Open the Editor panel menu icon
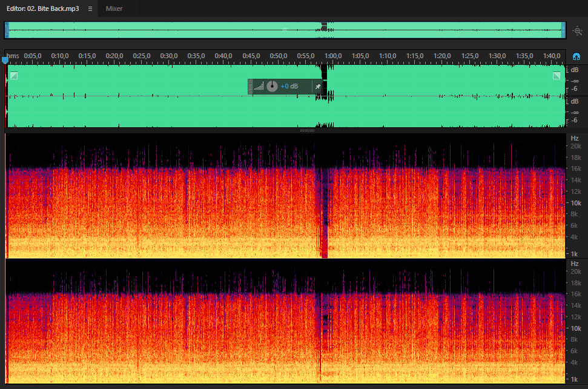The height and width of the screenshot is (389, 588). pyautogui.click(x=90, y=8)
